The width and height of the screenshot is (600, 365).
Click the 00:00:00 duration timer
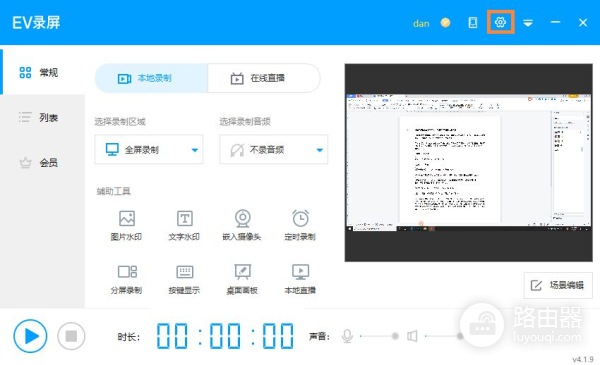[225, 336]
